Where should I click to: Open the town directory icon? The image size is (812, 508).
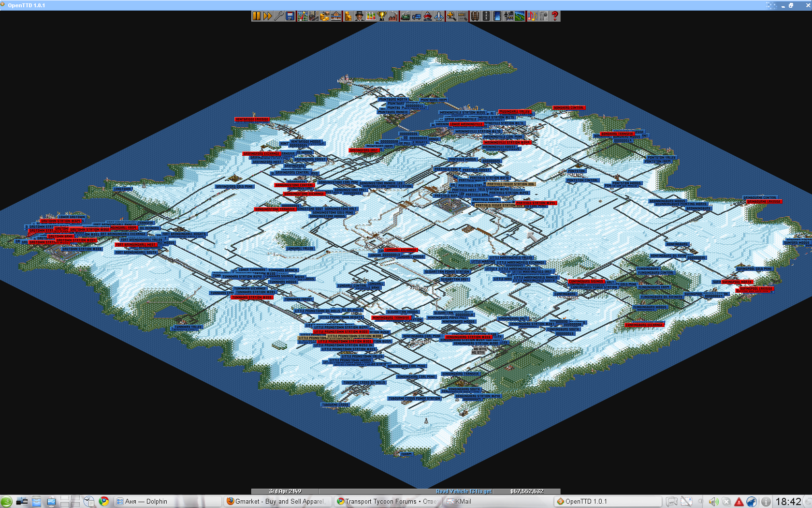(314, 16)
